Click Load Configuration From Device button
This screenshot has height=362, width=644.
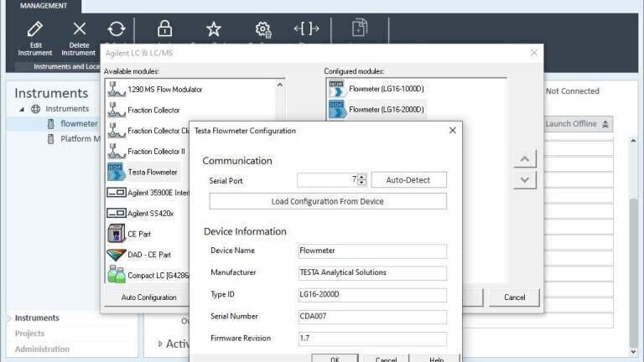click(x=328, y=201)
